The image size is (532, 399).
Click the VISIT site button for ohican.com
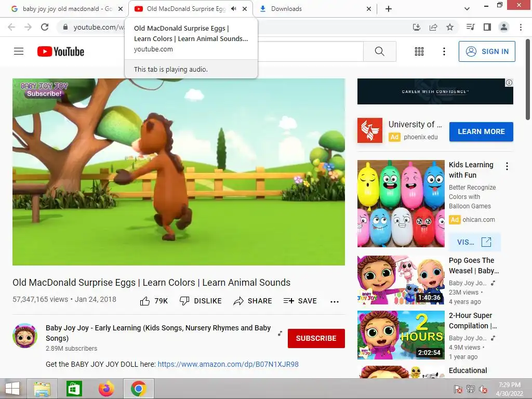tap(474, 242)
